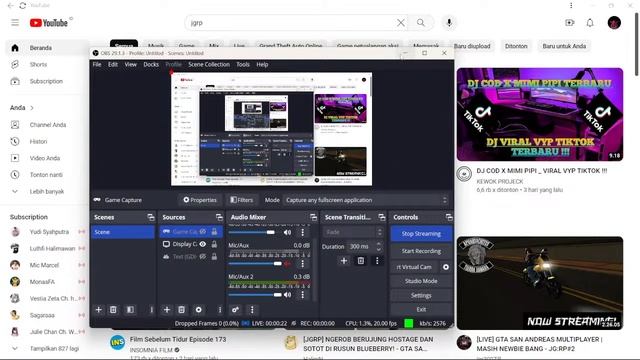Open YouTube Create video icon
This screenshot has height=360, width=640.
pos(569,23)
